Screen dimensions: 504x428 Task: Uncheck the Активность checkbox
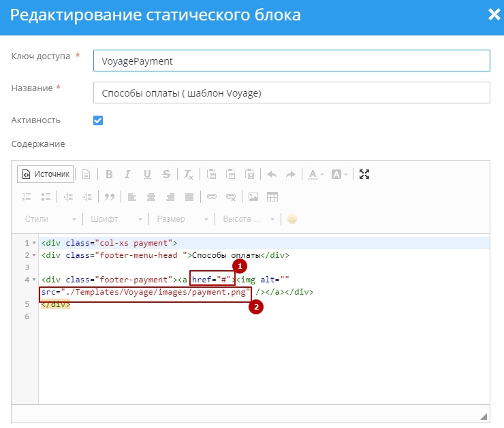click(x=98, y=120)
